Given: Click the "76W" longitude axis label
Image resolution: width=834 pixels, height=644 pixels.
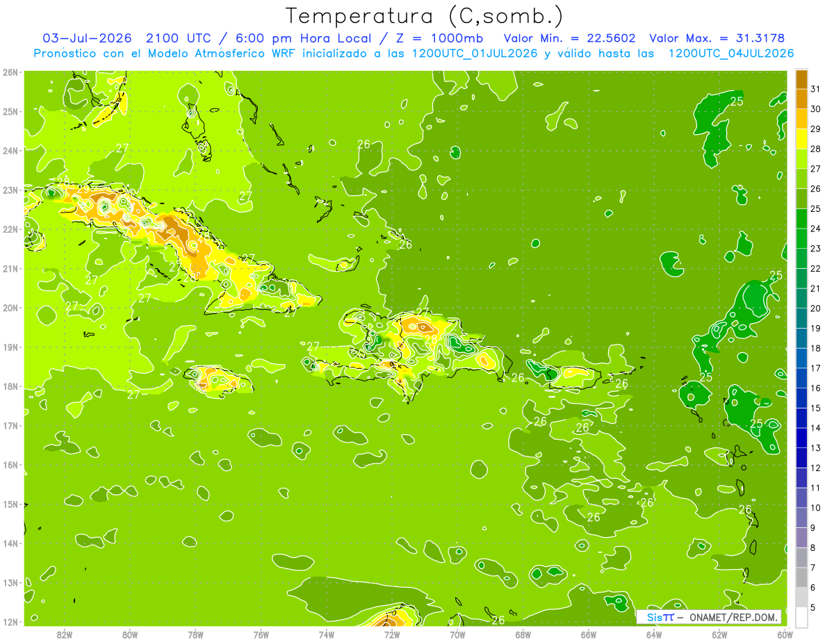Looking at the screenshot, I should [x=261, y=634].
